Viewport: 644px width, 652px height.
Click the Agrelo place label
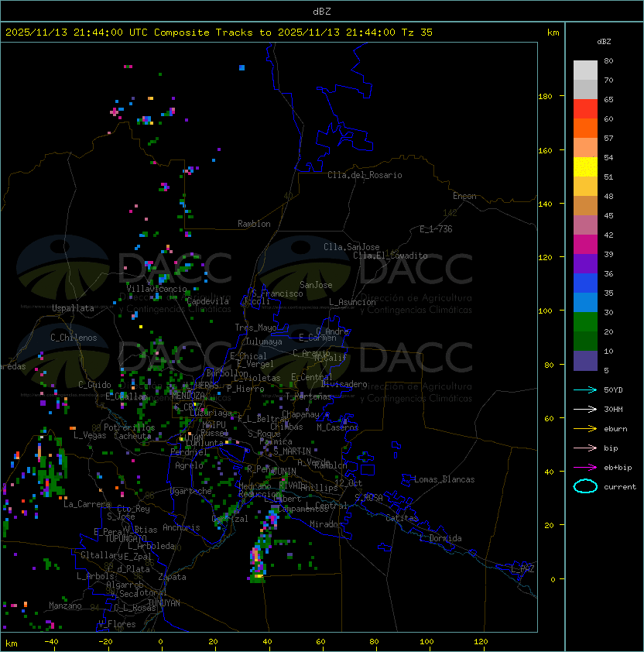[189, 465]
